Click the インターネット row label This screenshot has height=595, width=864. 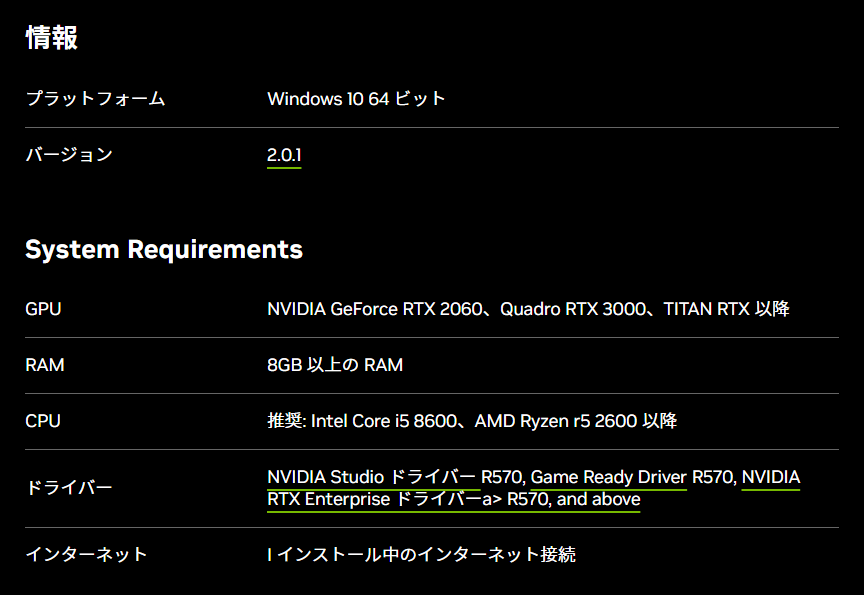87,554
